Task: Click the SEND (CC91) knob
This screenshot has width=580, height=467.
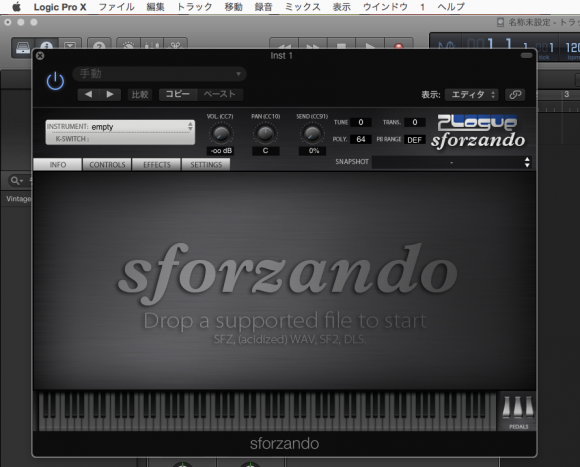Action: click(313, 134)
